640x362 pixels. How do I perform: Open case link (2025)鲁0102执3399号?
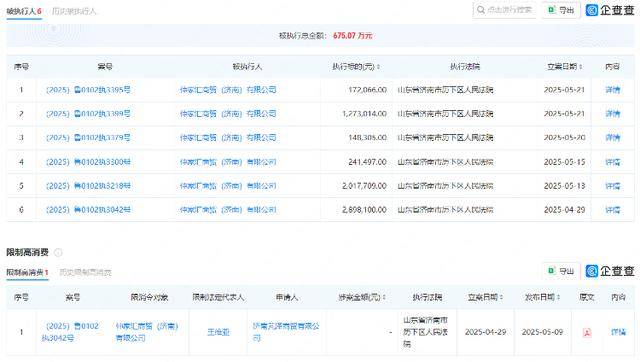click(88, 113)
